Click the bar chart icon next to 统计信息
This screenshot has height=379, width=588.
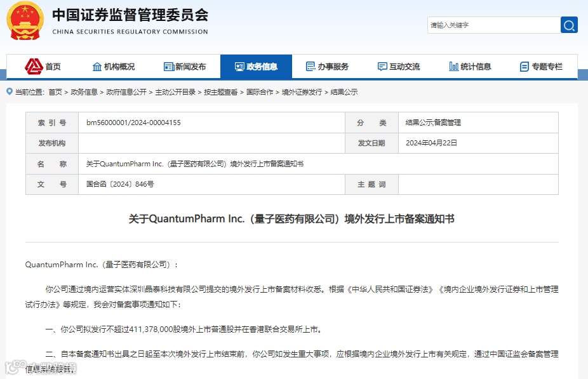coord(454,67)
